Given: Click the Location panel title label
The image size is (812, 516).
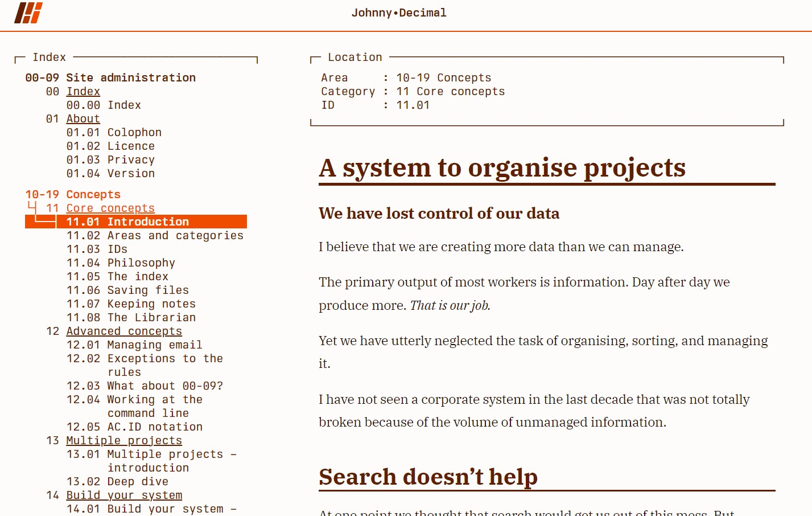Looking at the screenshot, I should pyautogui.click(x=355, y=58).
